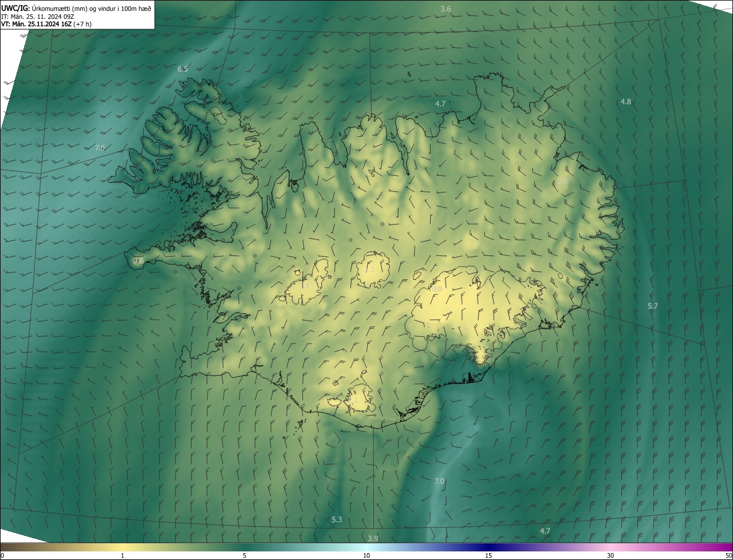Select the 5.7 value label off east coast
Screen dimensions: 733x560
click(x=653, y=306)
